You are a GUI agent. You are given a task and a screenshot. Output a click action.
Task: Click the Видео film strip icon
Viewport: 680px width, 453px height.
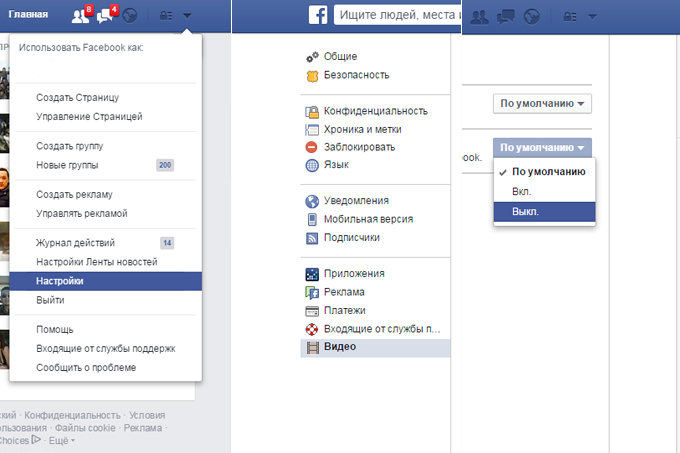(312, 347)
